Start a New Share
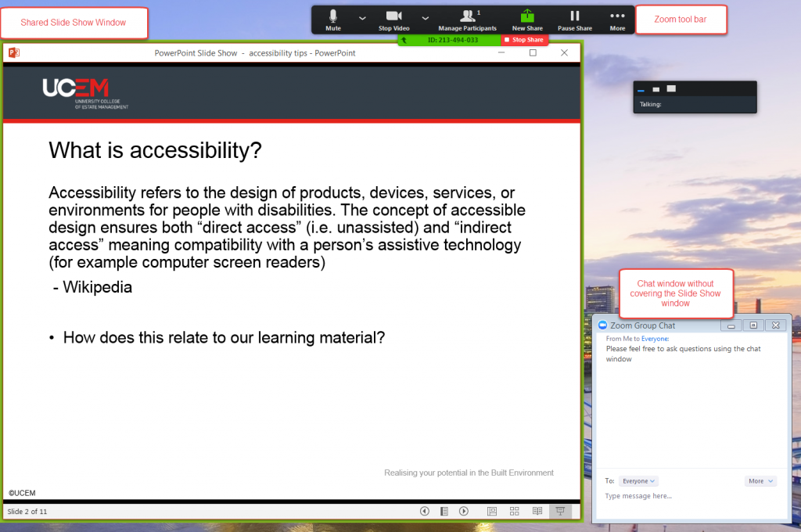This screenshot has height=532, width=801. (x=527, y=19)
